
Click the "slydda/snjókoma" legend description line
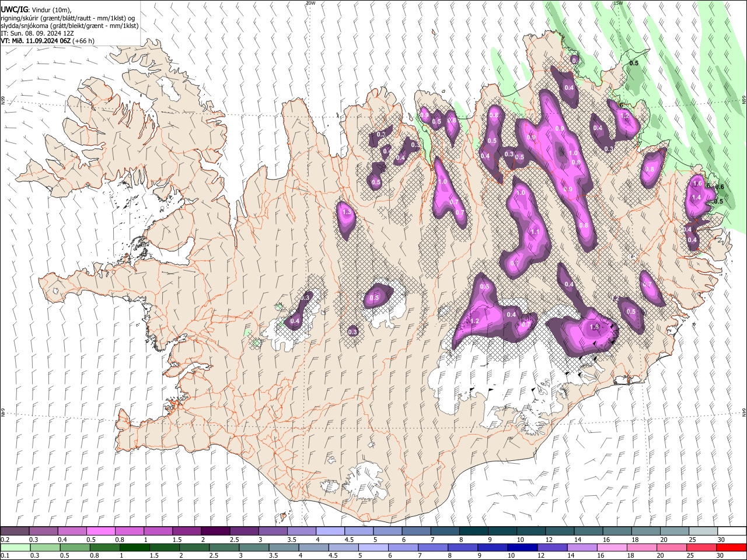pyautogui.click(x=69, y=26)
